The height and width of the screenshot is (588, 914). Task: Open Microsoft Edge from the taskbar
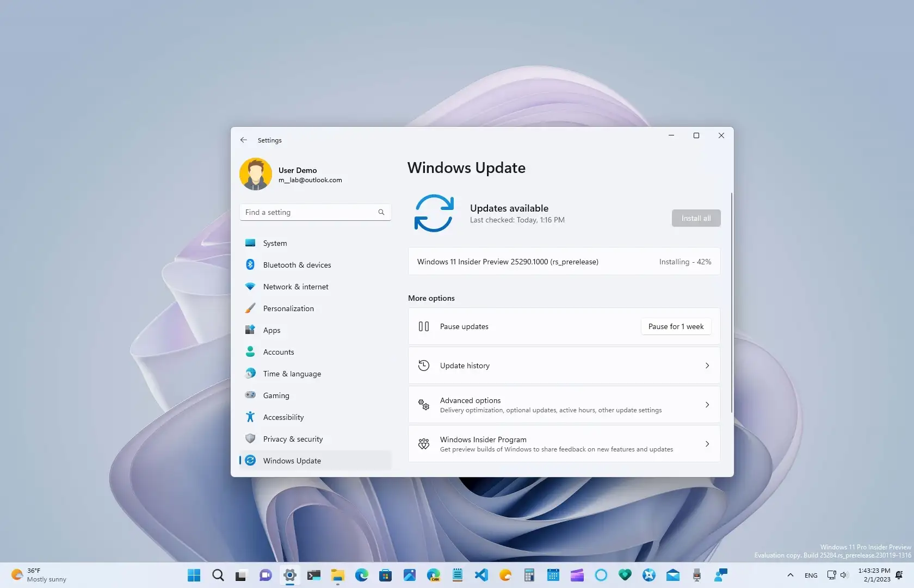[362, 575]
